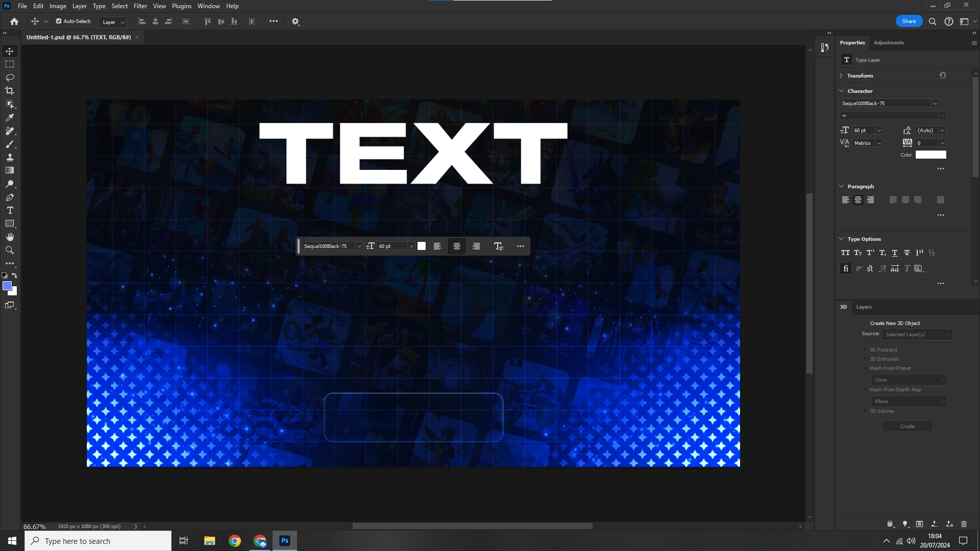
Task: Select the Lasso tool
Action: pos(10,78)
